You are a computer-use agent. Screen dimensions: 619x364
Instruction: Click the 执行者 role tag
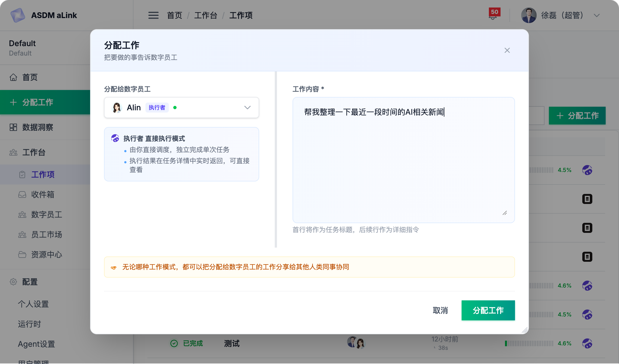coord(157,108)
